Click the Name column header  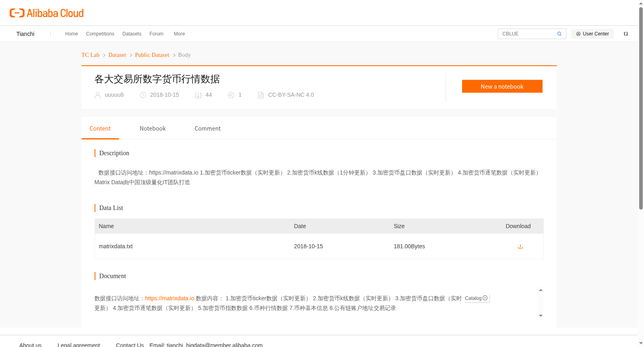(106, 226)
